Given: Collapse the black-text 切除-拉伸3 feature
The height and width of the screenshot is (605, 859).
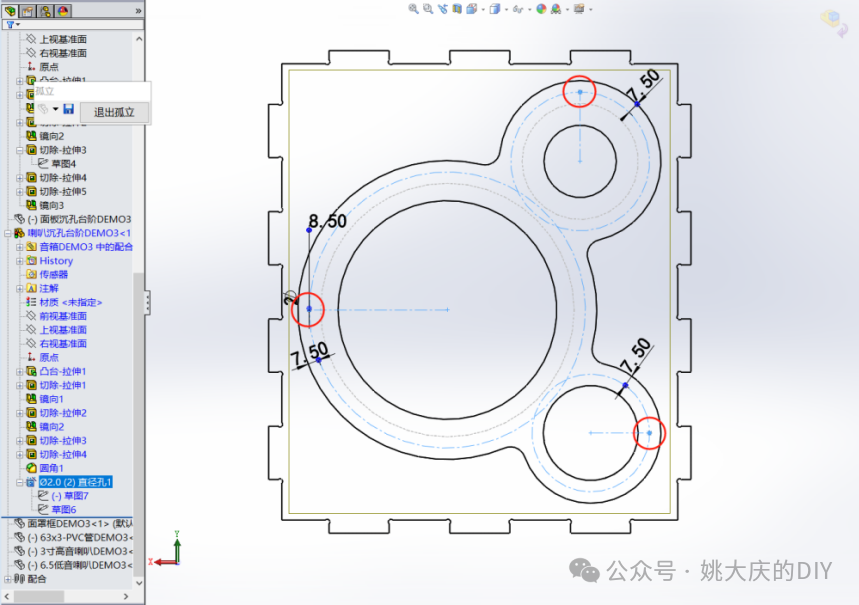Looking at the screenshot, I should (20, 150).
